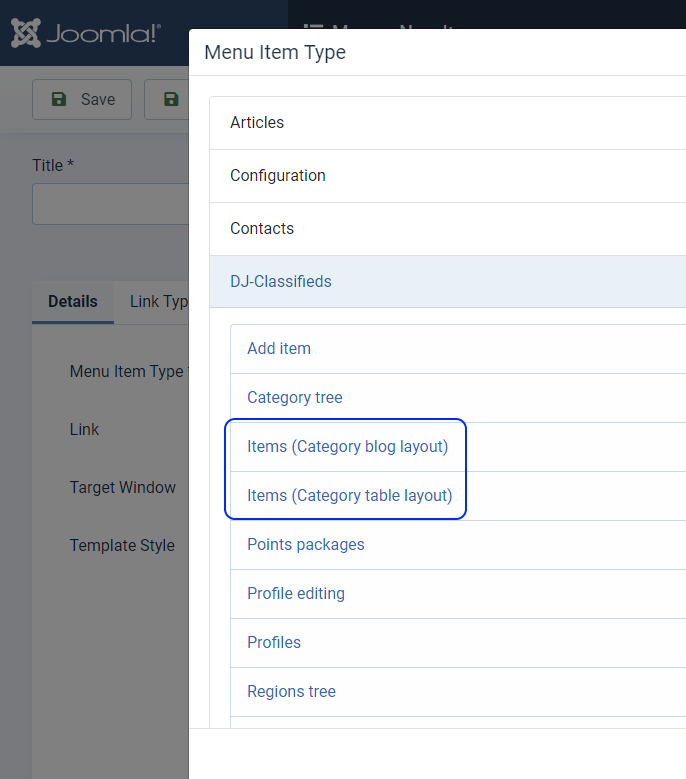The height and width of the screenshot is (779, 686).
Task: Choose the Profile editing menu type
Action: pyautogui.click(x=458, y=594)
